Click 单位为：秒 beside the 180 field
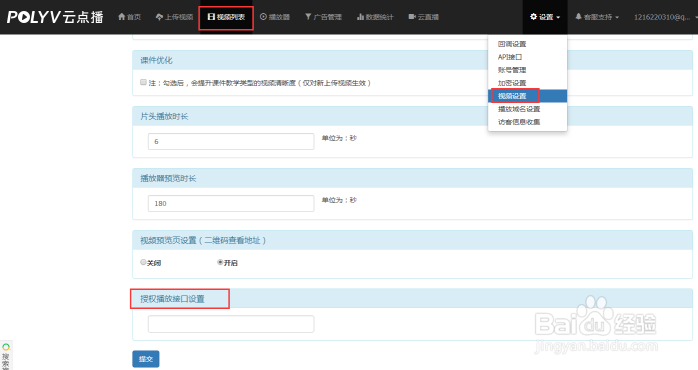Screen dimensions: 698x370 pos(339,200)
